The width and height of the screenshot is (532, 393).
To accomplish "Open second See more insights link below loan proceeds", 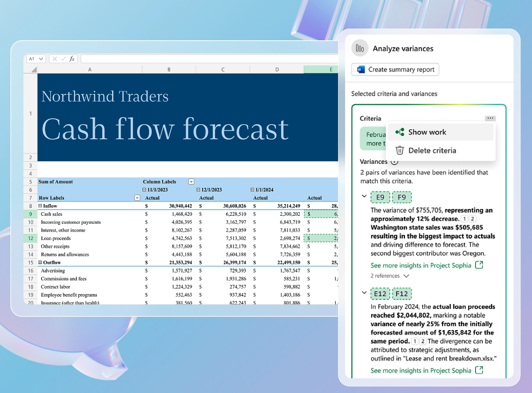I will coord(421,371).
